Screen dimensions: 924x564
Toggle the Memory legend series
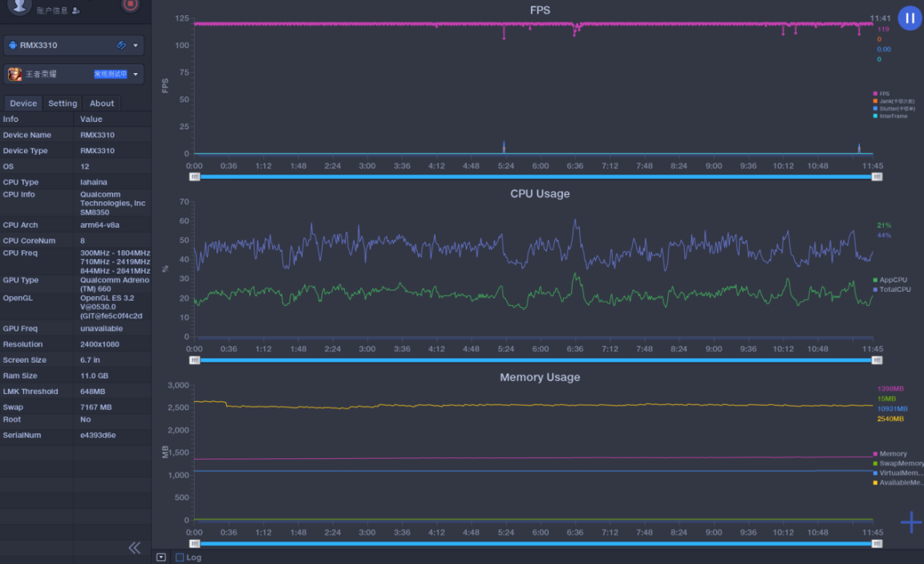[890, 454]
